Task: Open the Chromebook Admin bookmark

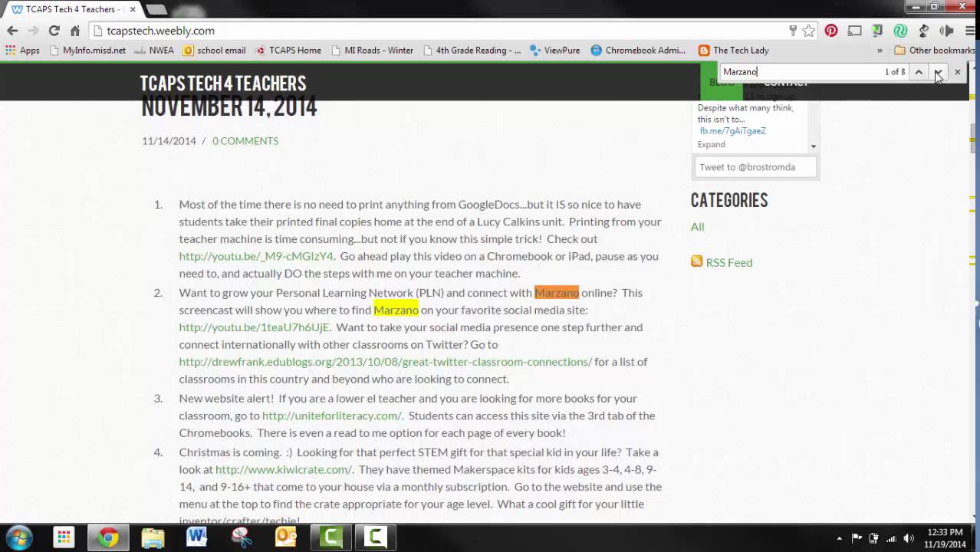Action: point(638,51)
